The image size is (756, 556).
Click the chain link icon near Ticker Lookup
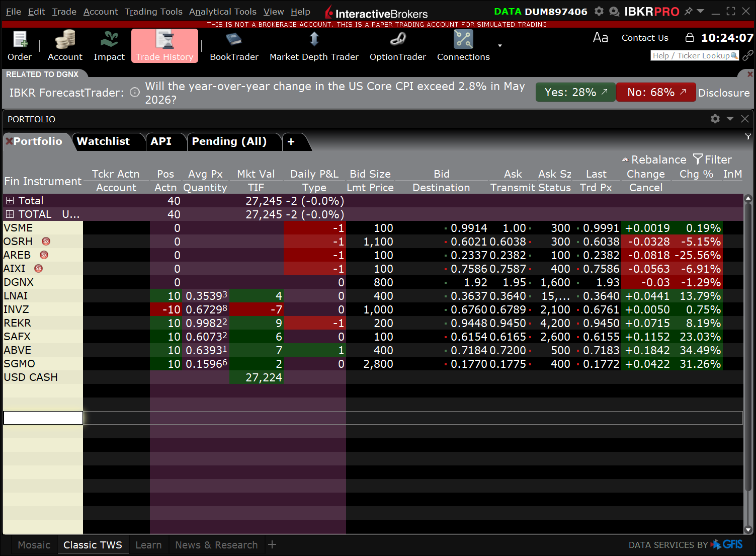click(748, 55)
